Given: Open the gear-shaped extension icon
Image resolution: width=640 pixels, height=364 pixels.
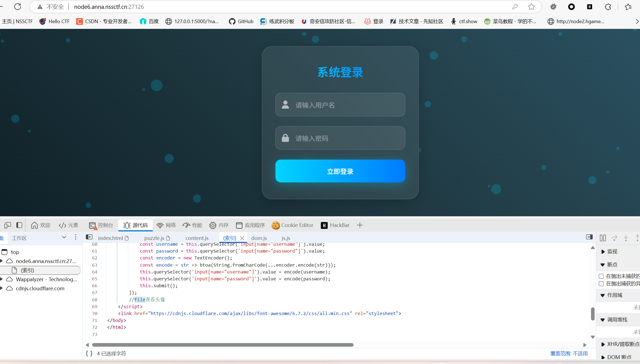Looking at the screenshot, I should (553, 7).
